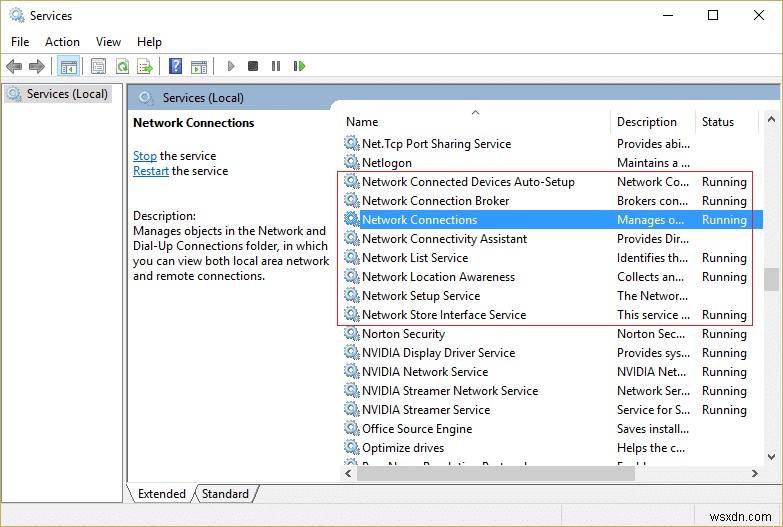783x527 pixels.
Task: Select Services (Local) in console tree
Action: (67, 94)
